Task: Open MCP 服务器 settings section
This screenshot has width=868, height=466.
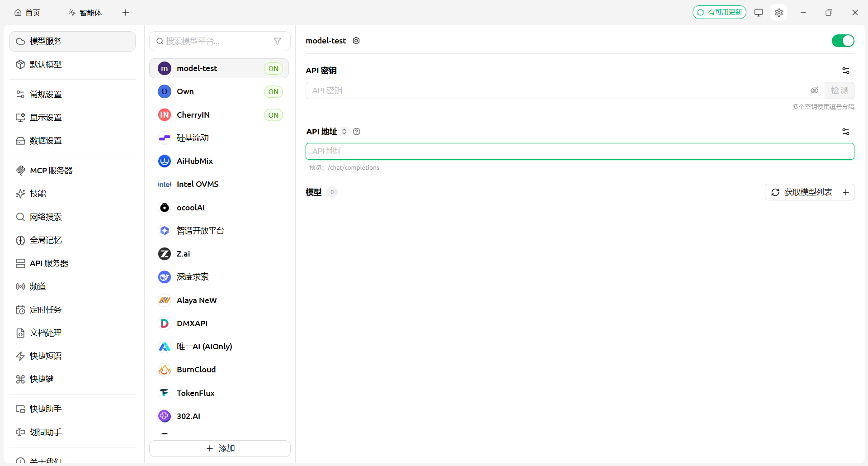Action: tap(72, 171)
